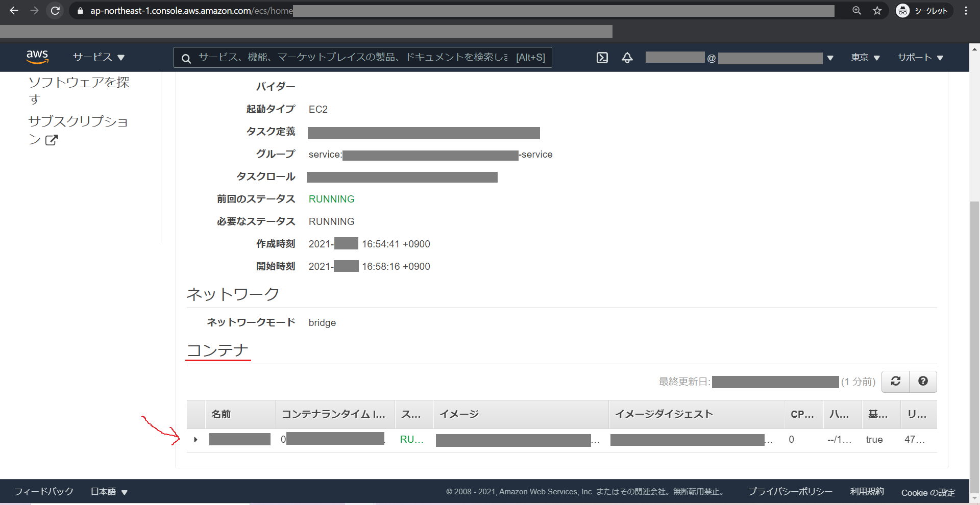Open AWS CloudShell from the top bar
Screen dimensions: 980x505
(602, 58)
